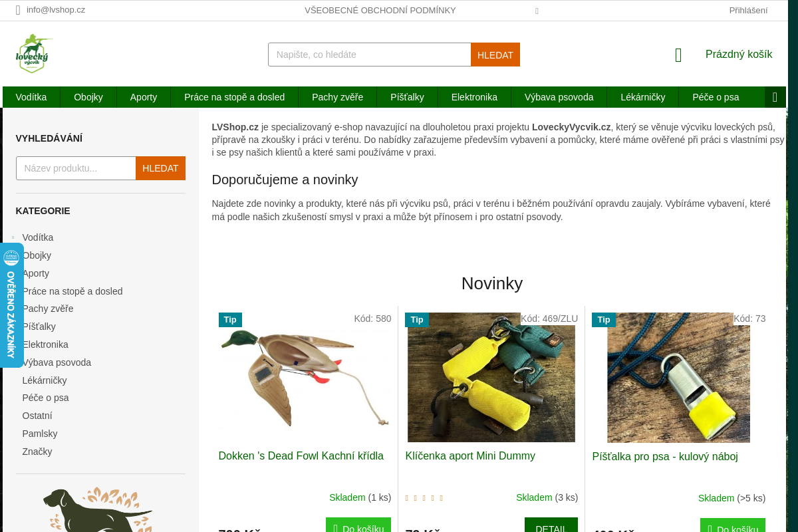
Task: Open Přihlášení login link
Action: [748, 10]
